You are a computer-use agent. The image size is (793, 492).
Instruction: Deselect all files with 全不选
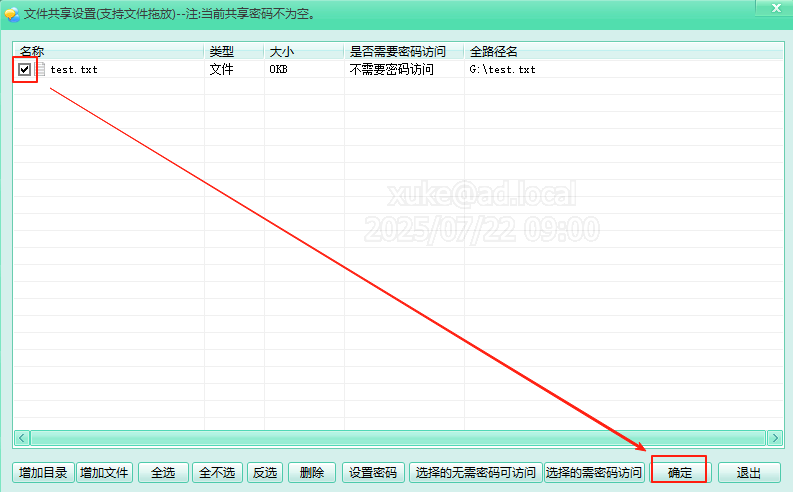click(x=218, y=473)
